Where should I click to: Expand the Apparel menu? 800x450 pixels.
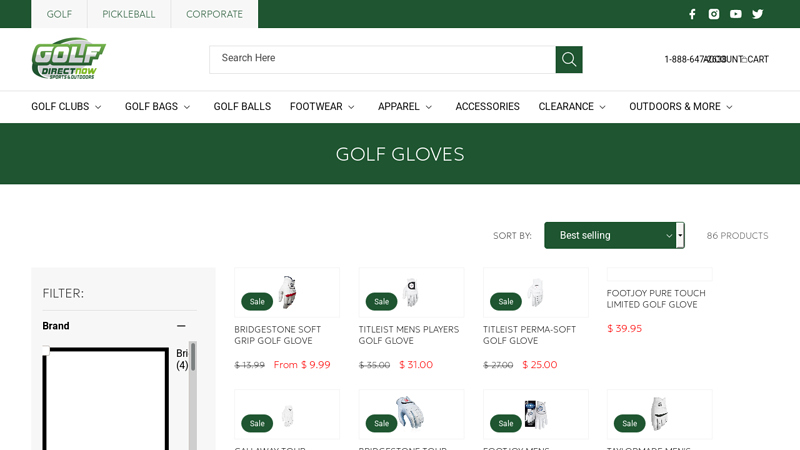point(405,107)
